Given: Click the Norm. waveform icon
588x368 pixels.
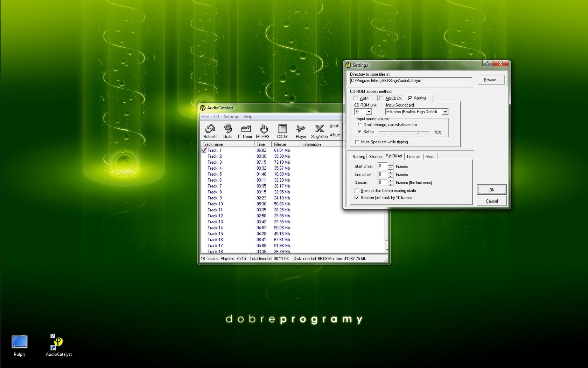Looking at the screenshot, I should point(246,129).
